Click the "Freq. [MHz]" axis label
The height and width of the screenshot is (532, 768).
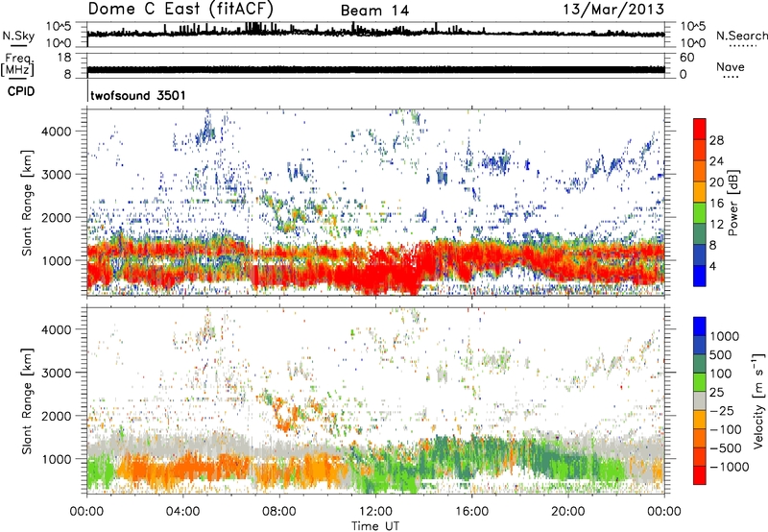[18, 65]
